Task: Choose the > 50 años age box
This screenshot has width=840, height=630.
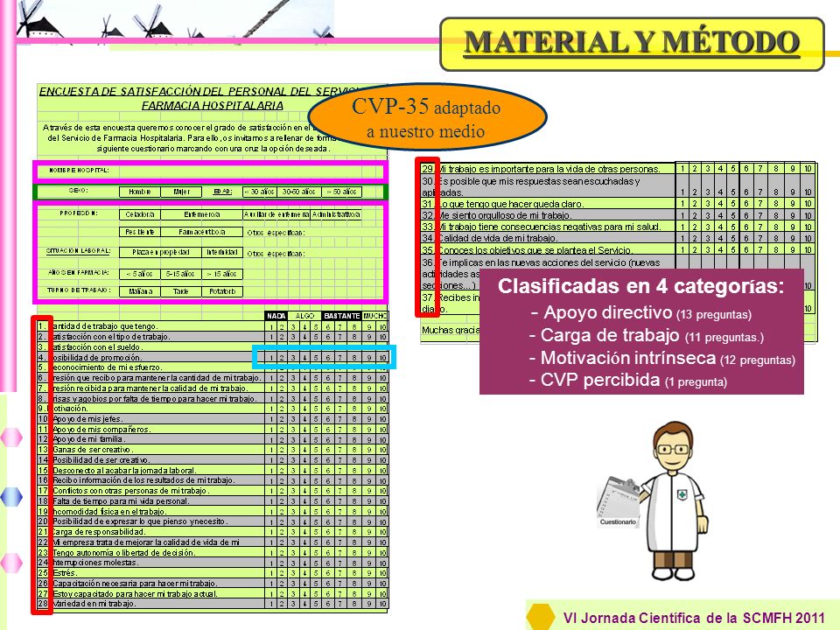Action: [341, 192]
